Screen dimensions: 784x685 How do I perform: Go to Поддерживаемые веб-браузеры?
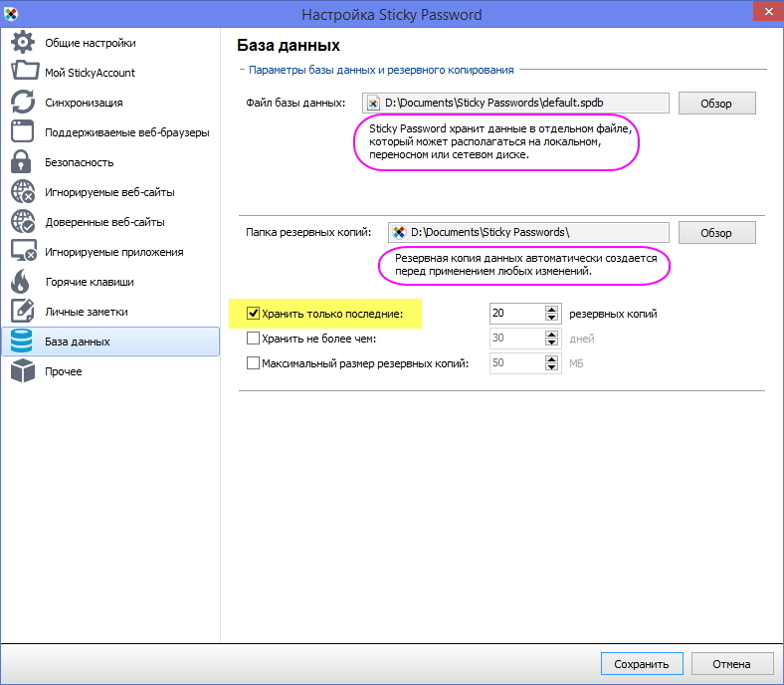[x=110, y=132]
